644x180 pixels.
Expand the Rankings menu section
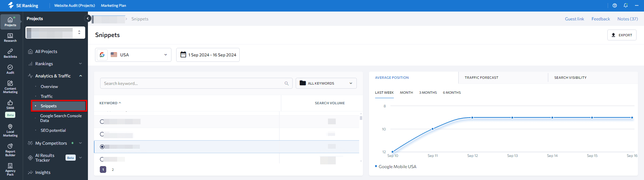coord(80,64)
